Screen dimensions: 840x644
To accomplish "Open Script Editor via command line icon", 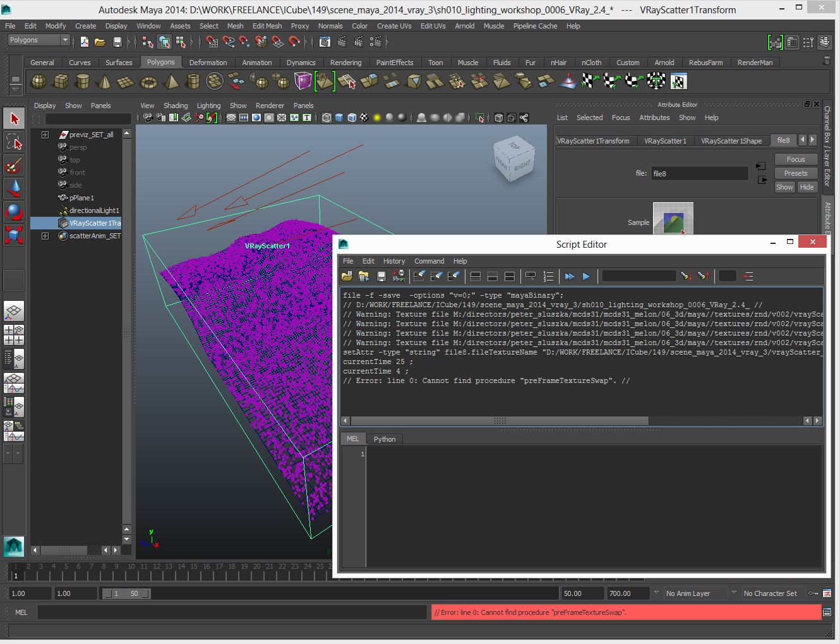I will point(827,612).
